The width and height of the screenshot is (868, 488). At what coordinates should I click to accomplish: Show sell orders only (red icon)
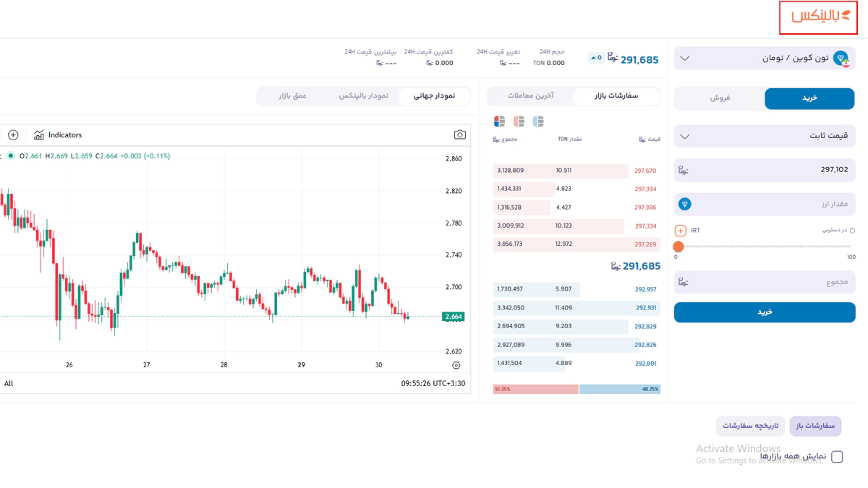click(519, 121)
